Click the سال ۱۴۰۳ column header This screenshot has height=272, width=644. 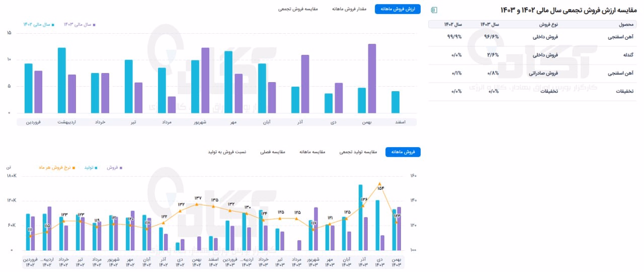(490, 24)
